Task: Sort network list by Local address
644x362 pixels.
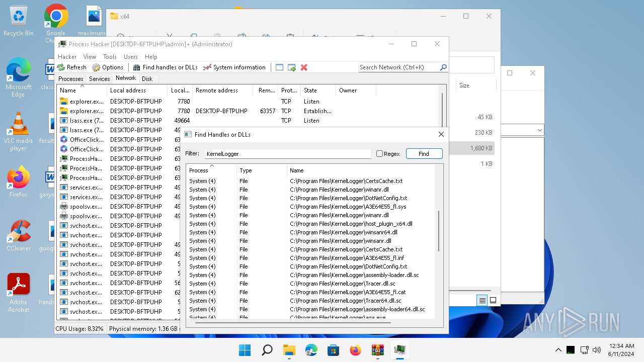Action: point(137,90)
